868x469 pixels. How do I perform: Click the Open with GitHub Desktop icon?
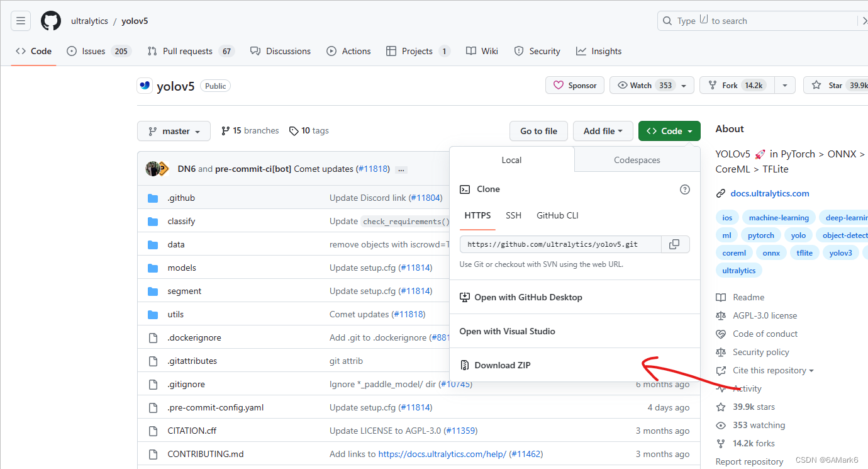coord(465,297)
